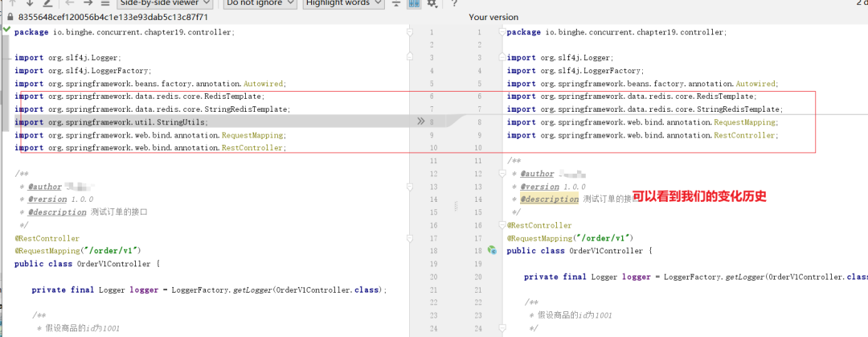Image resolution: width=868 pixels, height=337 pixels.
Task: Click the StringRedisTemplate import in right pane
Action: [645, 109]
